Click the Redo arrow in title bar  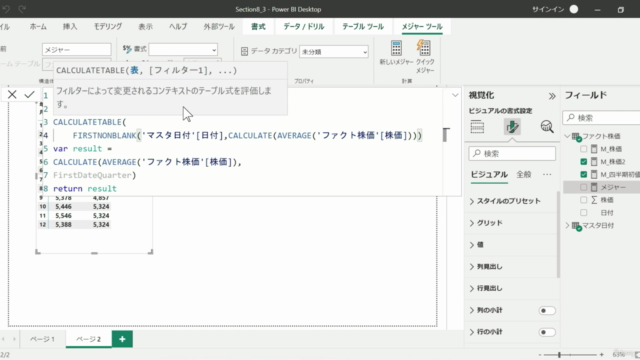pos(22,9)
